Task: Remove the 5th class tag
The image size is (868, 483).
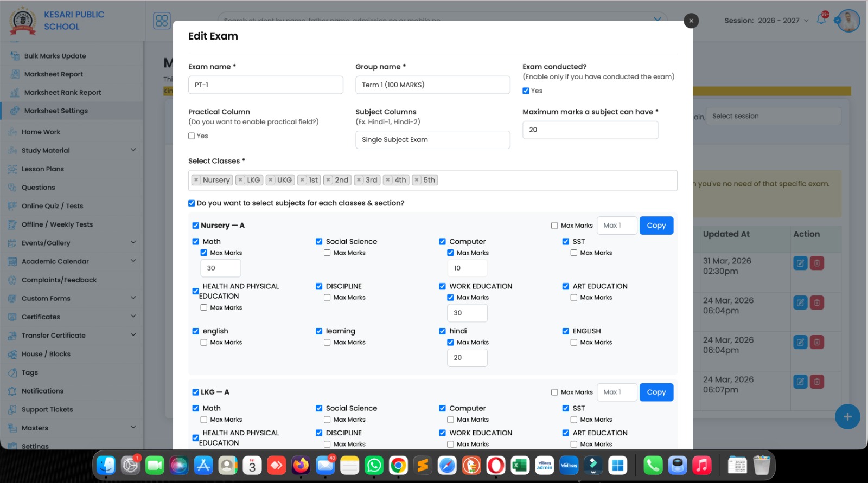Action: (x=417, y=180)
